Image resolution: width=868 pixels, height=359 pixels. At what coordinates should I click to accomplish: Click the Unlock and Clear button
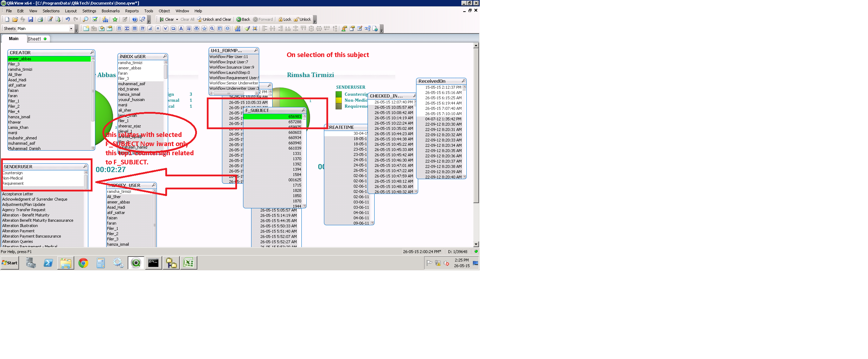click(214, 19)
